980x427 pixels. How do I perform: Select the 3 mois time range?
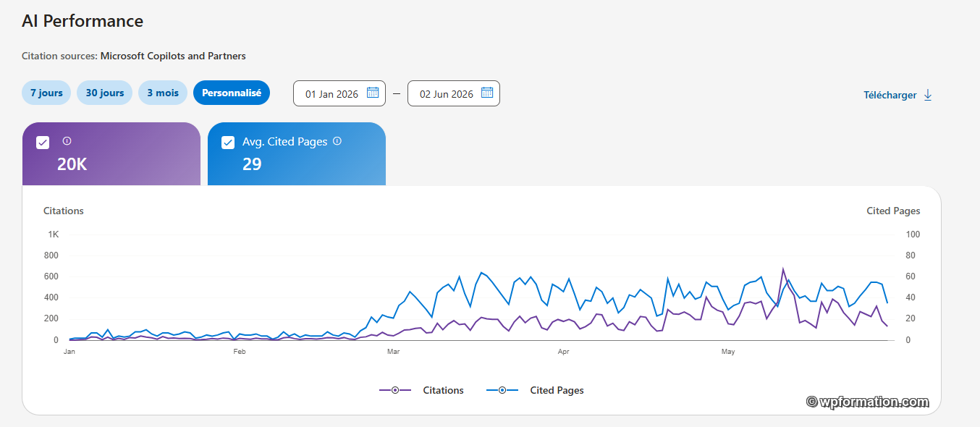(x=163, y=93)
